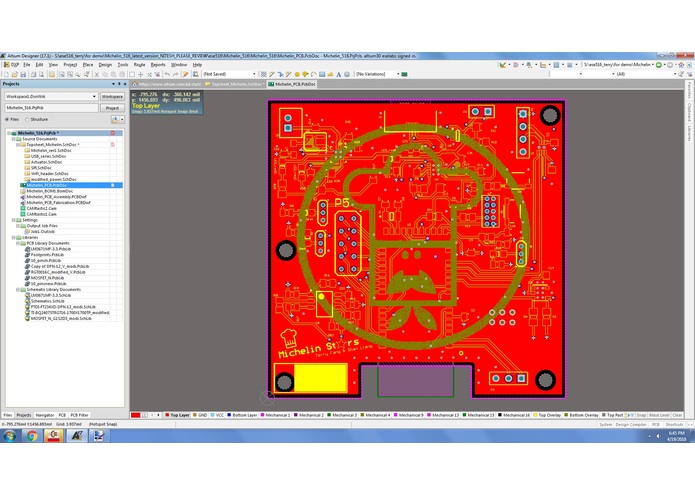Screen dimensions: 695x494
Task: Collapse the Source Documents folder
Action: [x=14, y=139]
